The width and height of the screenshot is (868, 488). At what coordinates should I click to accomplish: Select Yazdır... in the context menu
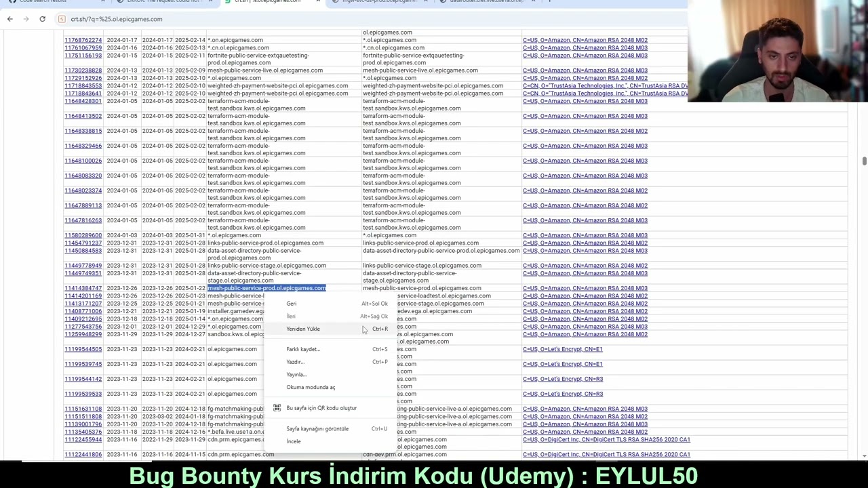coord(296,362)
